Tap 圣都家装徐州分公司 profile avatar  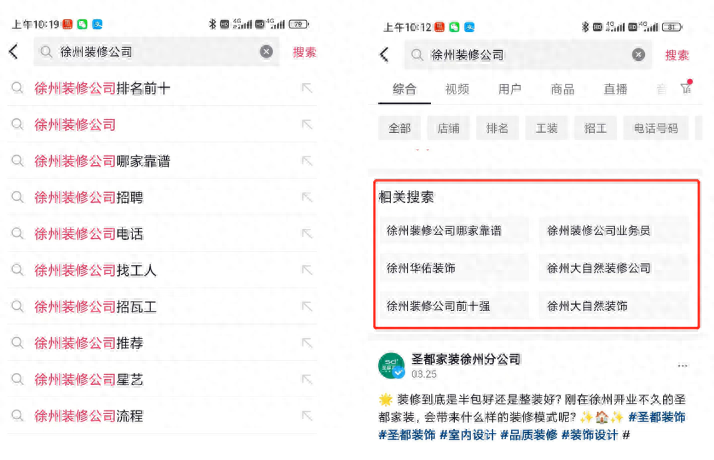coord(390,366)
